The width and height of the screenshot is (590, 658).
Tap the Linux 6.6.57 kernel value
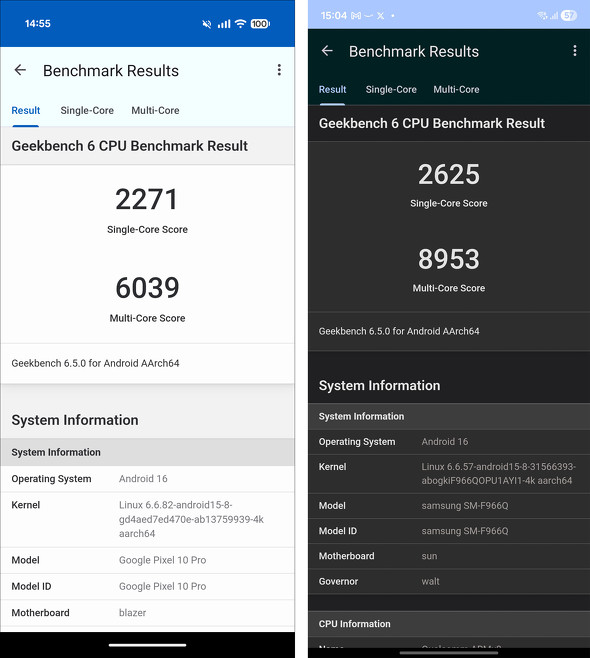499,473
